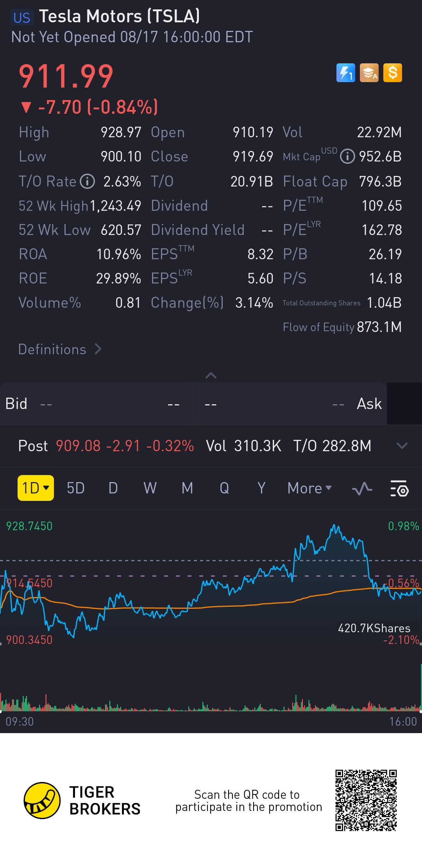Tap the market status line Not Yet Opened

click(x=132, y=37)
